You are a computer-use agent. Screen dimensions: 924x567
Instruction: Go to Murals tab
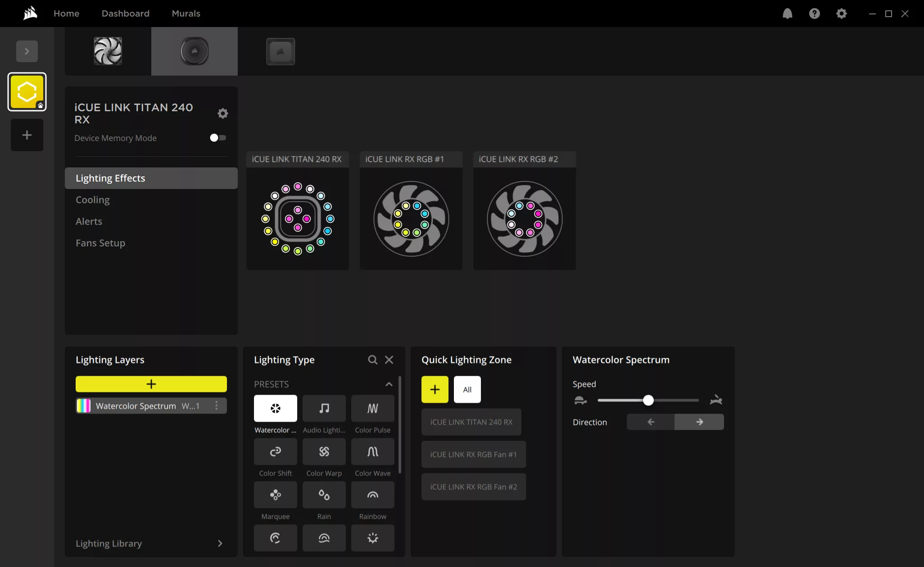pos(186,13)
